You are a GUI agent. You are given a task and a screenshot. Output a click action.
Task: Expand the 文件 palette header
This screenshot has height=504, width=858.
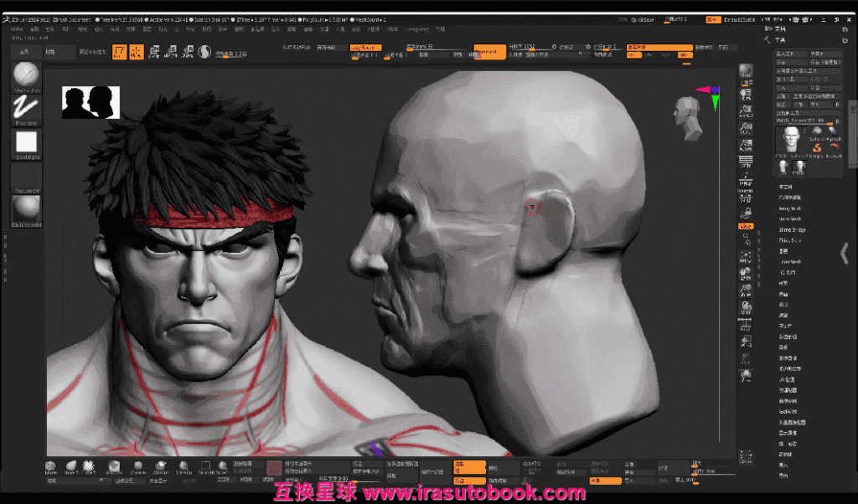780,29
